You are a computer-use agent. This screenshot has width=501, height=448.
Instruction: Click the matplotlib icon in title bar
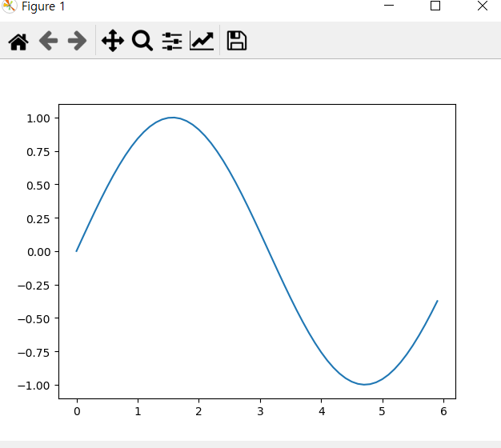pos(9,6)
